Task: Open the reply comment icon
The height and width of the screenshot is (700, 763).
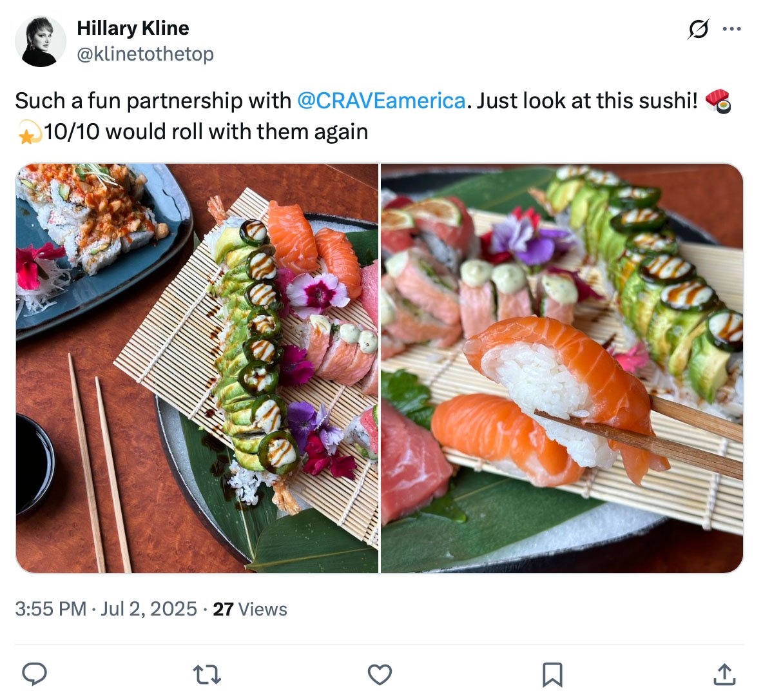Action: tap(35, 675)
